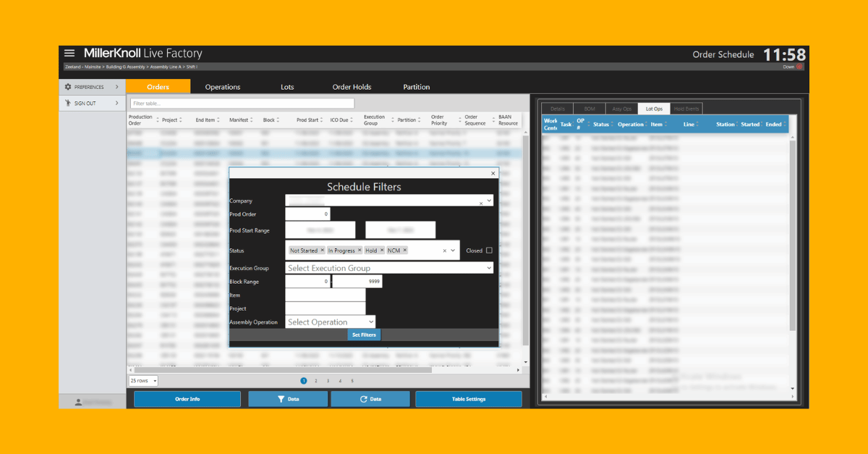The height and width of the screenshot is (454, 868).
Task: Click the red Down status icon
Action: click(799, 67)
